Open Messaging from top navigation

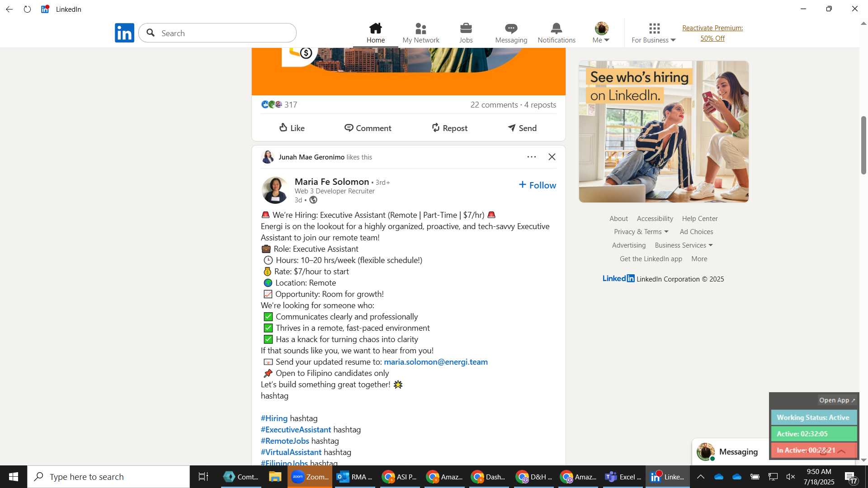click(x=511, y=33)
